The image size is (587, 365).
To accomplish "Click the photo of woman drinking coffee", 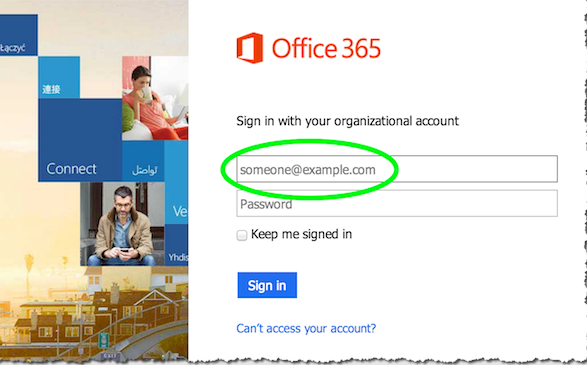I will tap(155, 98).
